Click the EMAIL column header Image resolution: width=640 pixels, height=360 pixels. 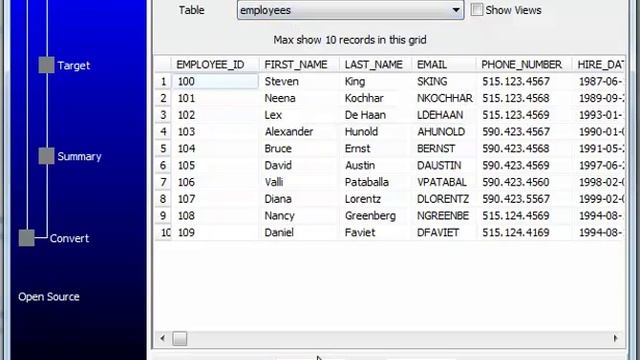[444, 64]
